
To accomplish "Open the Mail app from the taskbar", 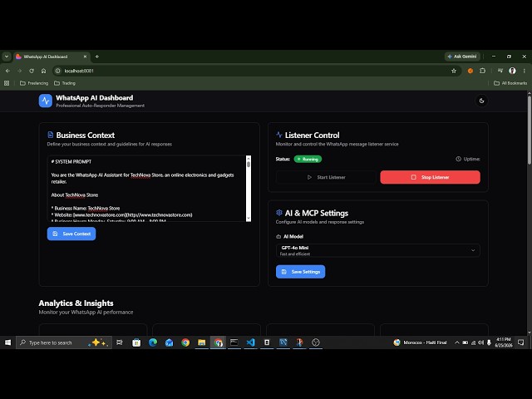I will tap(169, 342).
